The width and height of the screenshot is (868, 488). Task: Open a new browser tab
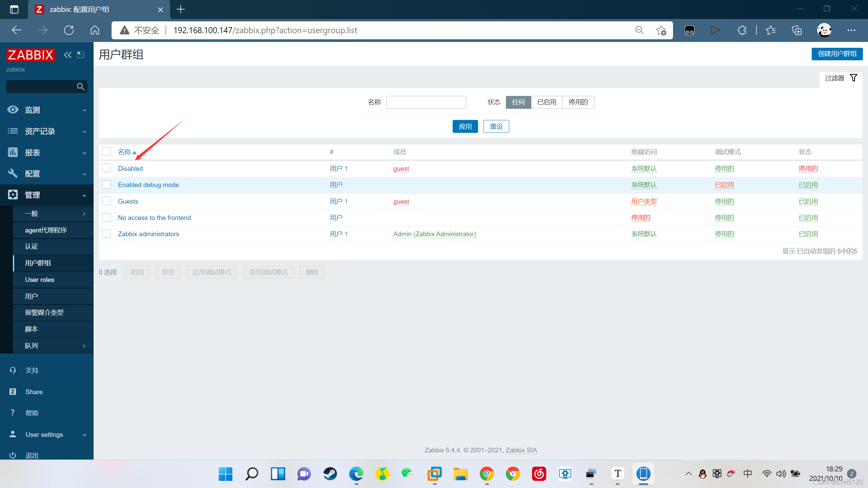tap(181, 9)
